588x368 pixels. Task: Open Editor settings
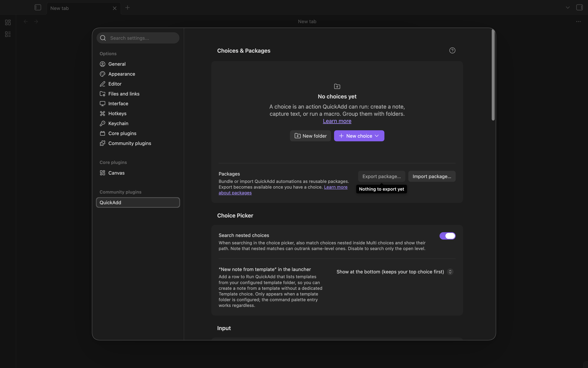point(138,84)
